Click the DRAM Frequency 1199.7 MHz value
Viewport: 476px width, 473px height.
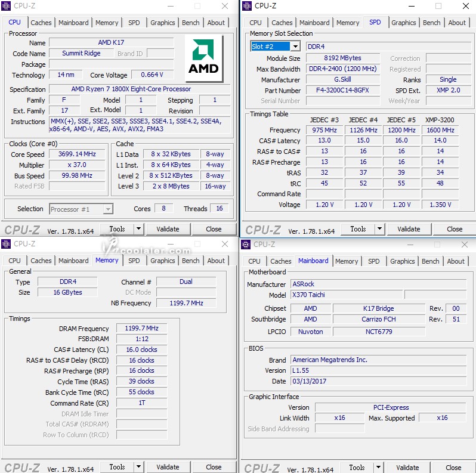(142, 328)
